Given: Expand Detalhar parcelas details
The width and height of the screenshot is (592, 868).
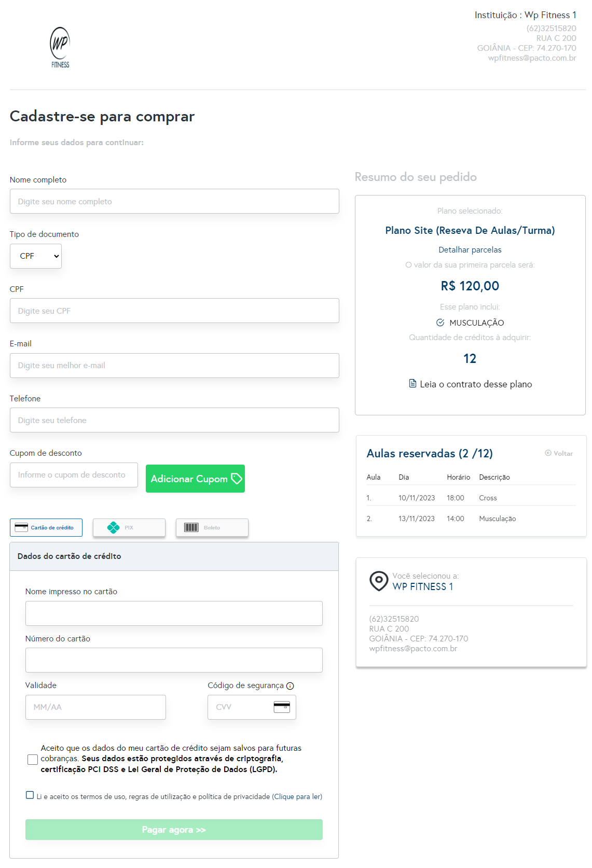Looking at the screenshot, I should (x=470, y=250).
